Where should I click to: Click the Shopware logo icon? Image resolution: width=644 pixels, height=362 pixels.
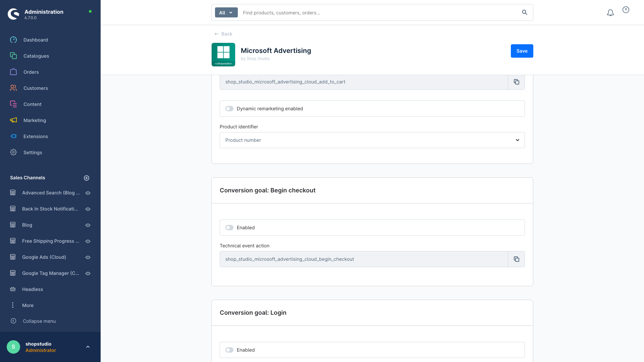click(13, 14)
